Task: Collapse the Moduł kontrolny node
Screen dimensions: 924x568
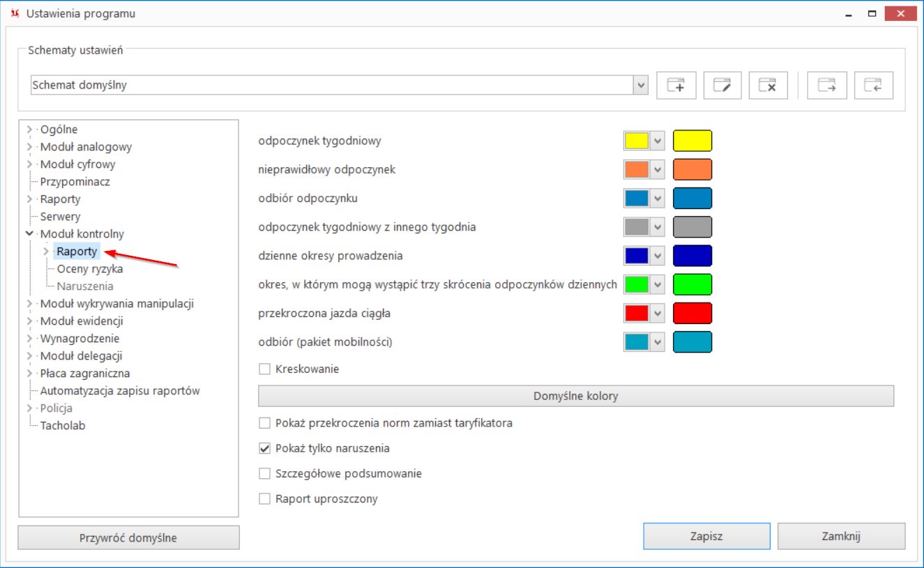Action: (29, 234)
